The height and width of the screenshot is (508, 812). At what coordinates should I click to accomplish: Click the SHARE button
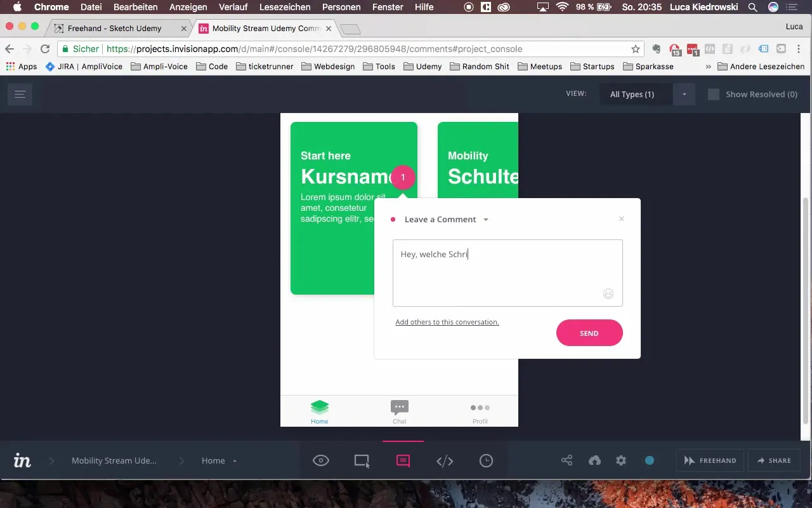point(774,461)
